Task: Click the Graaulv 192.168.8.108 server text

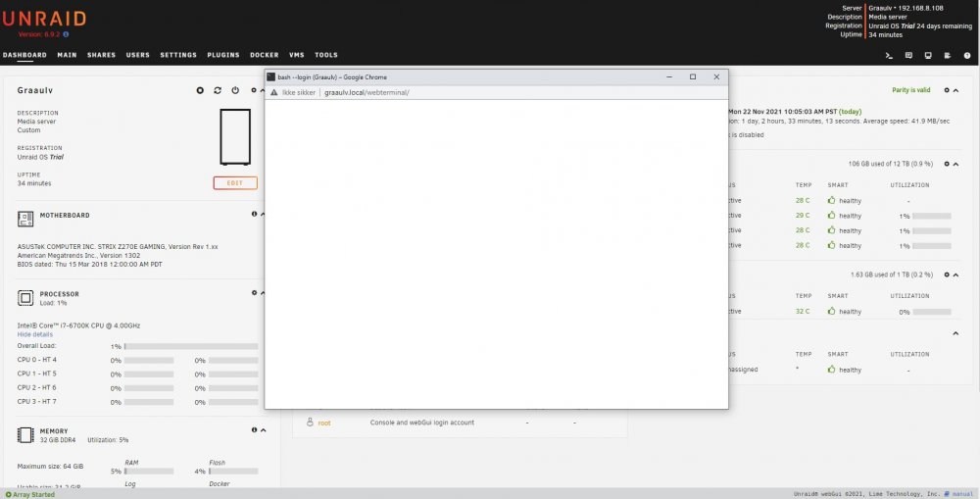Action: point(906,8)
